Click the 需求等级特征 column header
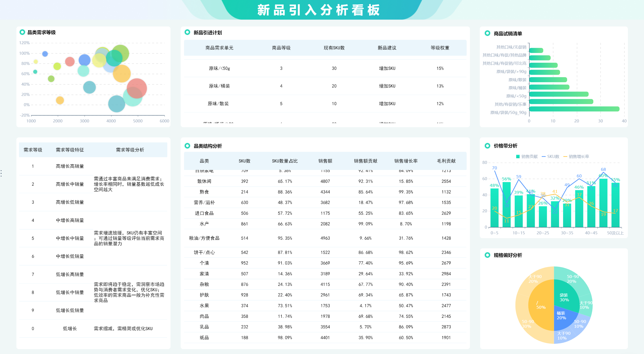Screen dimensions: 644x354 [70, 150]
